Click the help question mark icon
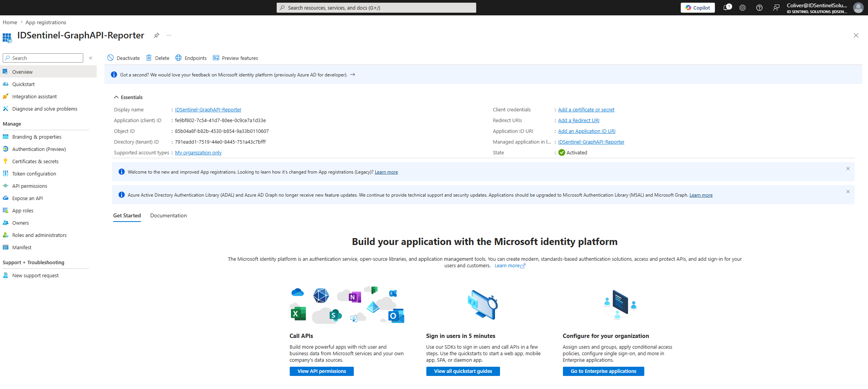 [x=759, y=8]
